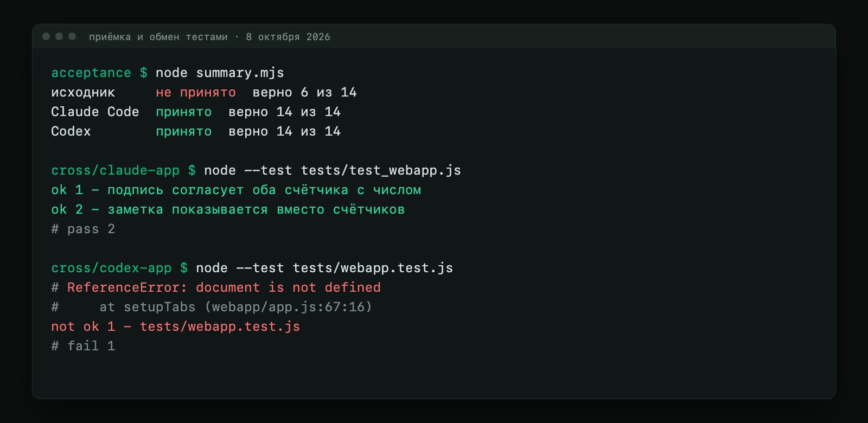Click the 'исходник' row label
This screenshot has height=423, width=868.
(83, 92)
